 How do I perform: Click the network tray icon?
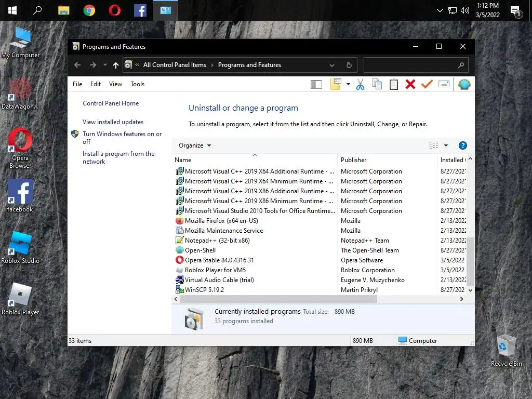(x=453, y=10)
